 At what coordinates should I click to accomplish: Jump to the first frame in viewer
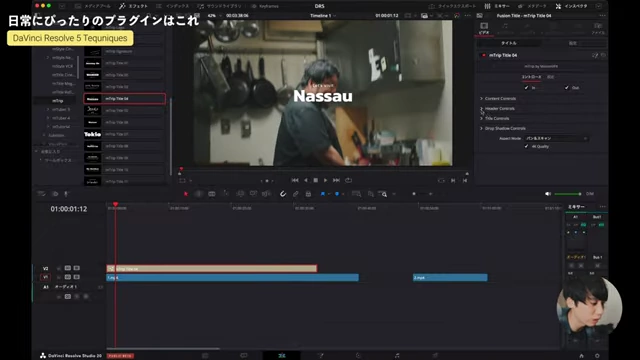coord(295,180)
